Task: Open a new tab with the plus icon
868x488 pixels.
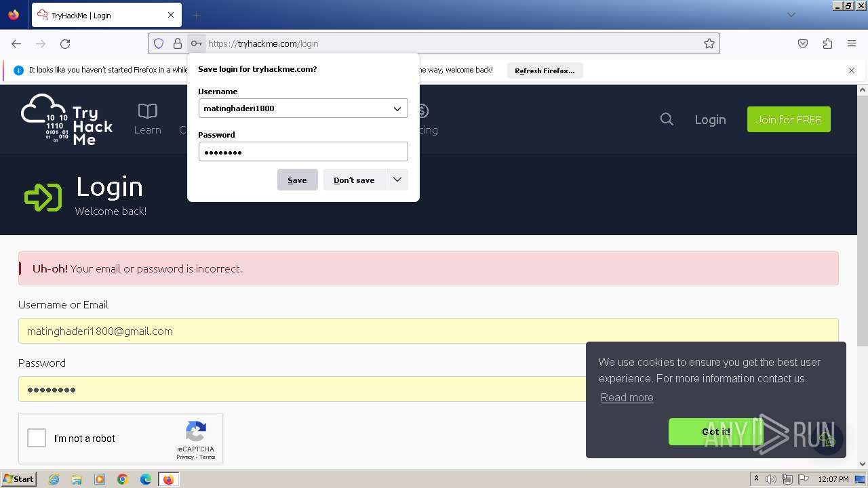Action: pos(196,15)
